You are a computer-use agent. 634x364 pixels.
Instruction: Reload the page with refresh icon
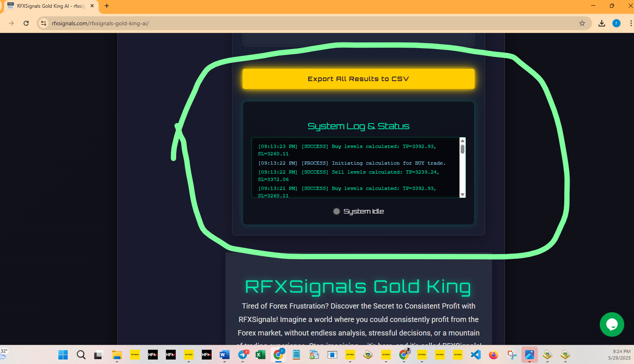pos(26,23)
